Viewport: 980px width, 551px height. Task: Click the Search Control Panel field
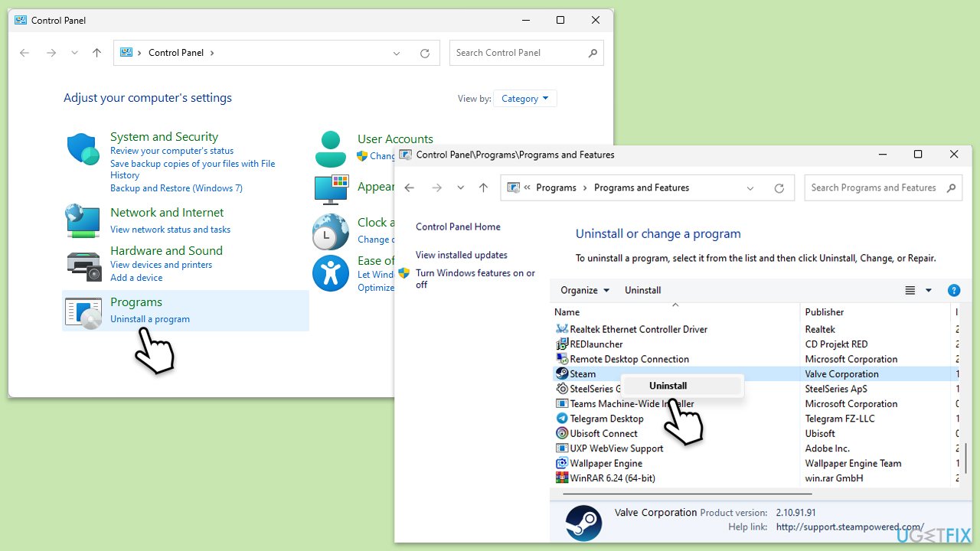(x=527, y=53)
